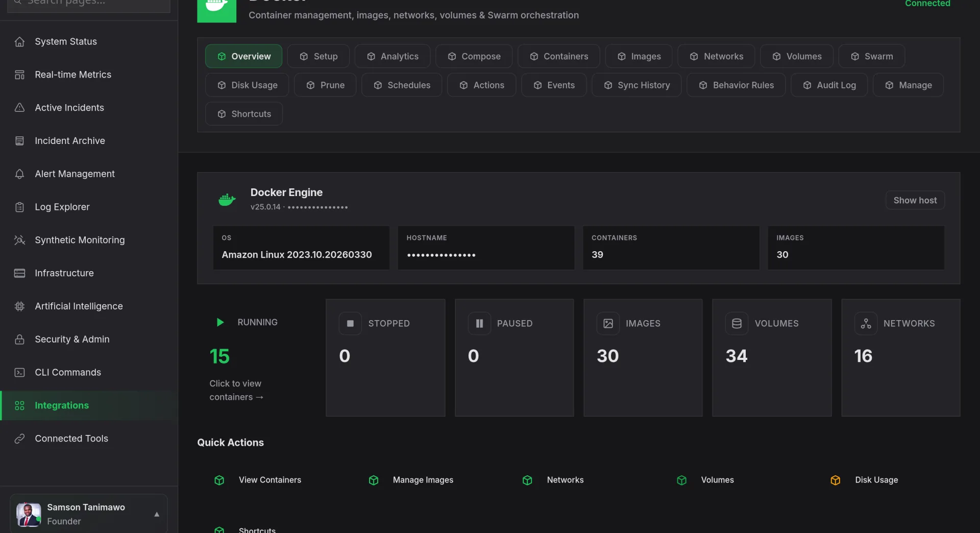Open the Prune tab
This screenshot has height=533, width=980.
(x=325, y=85)
